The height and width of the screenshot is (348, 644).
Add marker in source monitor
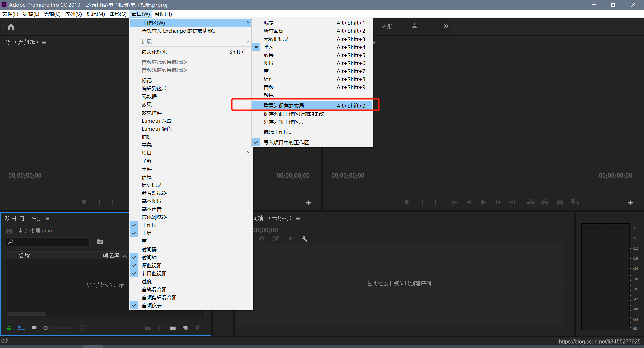coord(84,202)
